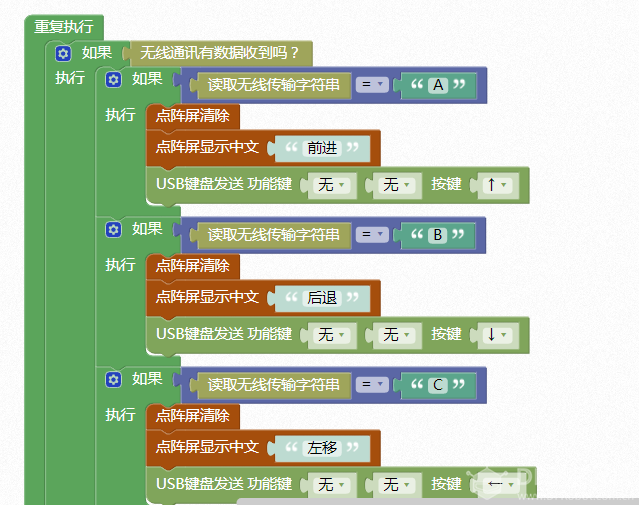Open first 无 function-key dropdown in the ↓ row
This screenshot has width=639, height=505.
pyautogui.click(x=332, y=335)
